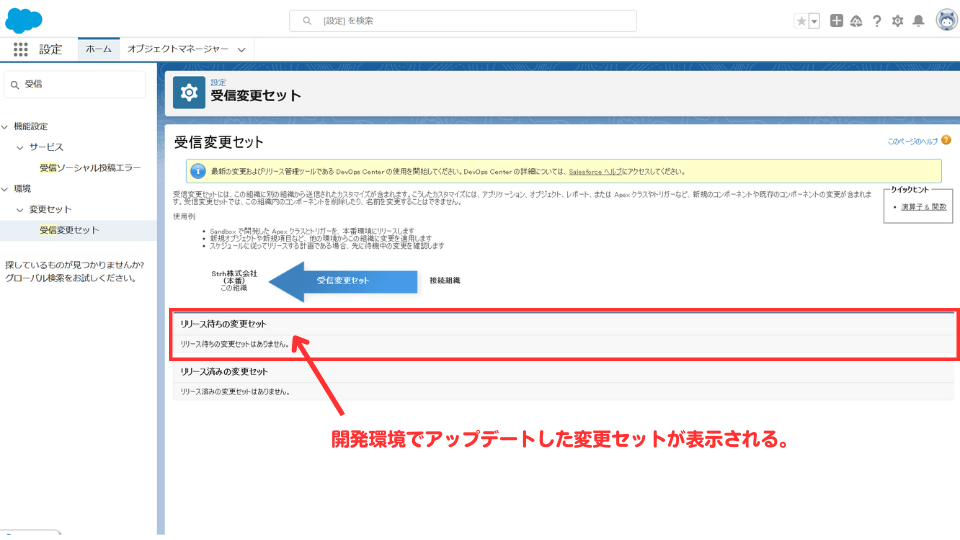
Task: Open the user profile avatar
Action: click(x=946, y=21)
